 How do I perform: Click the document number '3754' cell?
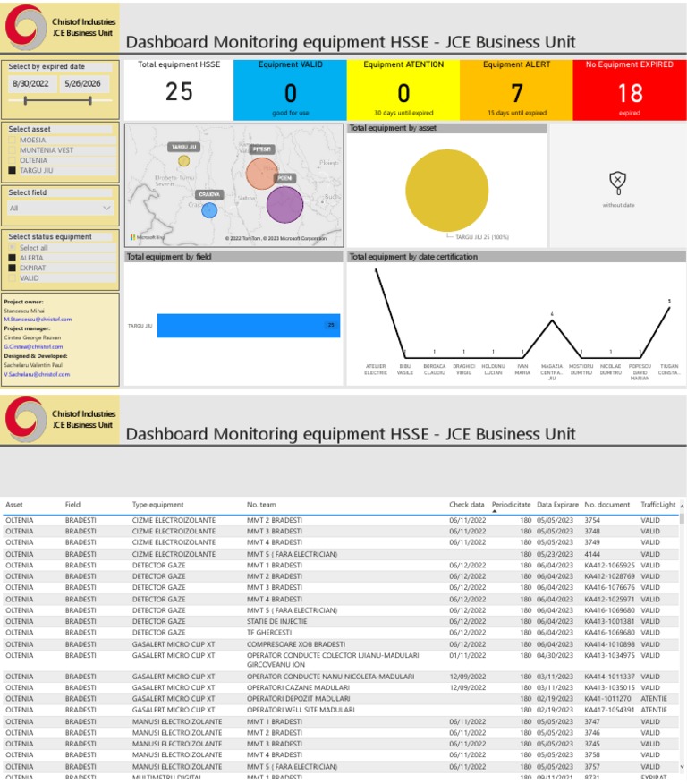592,520
